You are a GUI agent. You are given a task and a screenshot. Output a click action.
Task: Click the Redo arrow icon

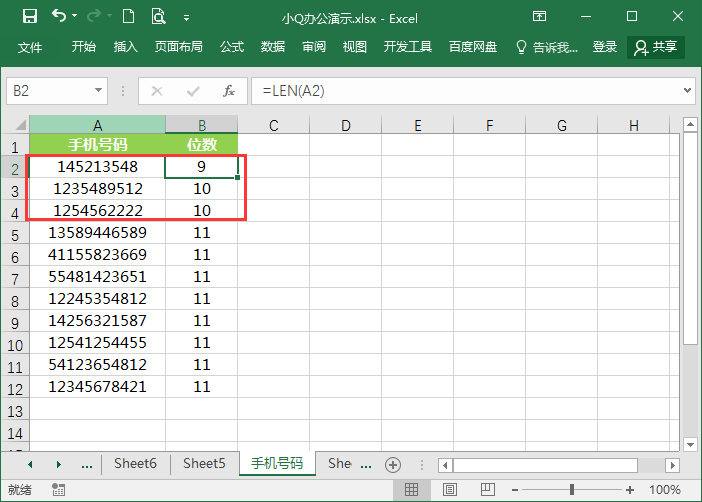(94, 17)
